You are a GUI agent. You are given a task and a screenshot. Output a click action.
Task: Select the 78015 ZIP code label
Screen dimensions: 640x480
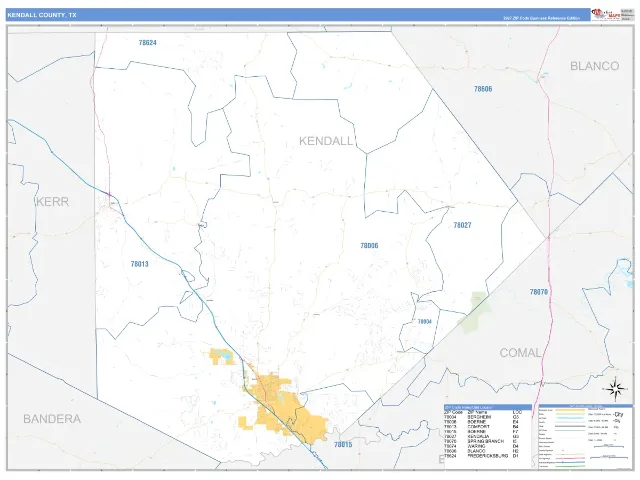click(x=343, y=444)
